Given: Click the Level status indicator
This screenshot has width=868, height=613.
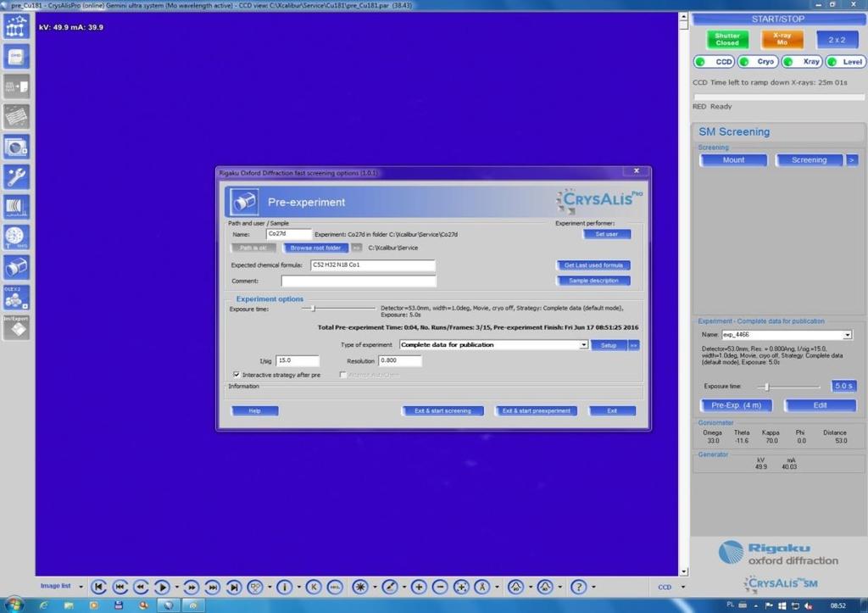Looking at the screenshot, I should [845, 61].
